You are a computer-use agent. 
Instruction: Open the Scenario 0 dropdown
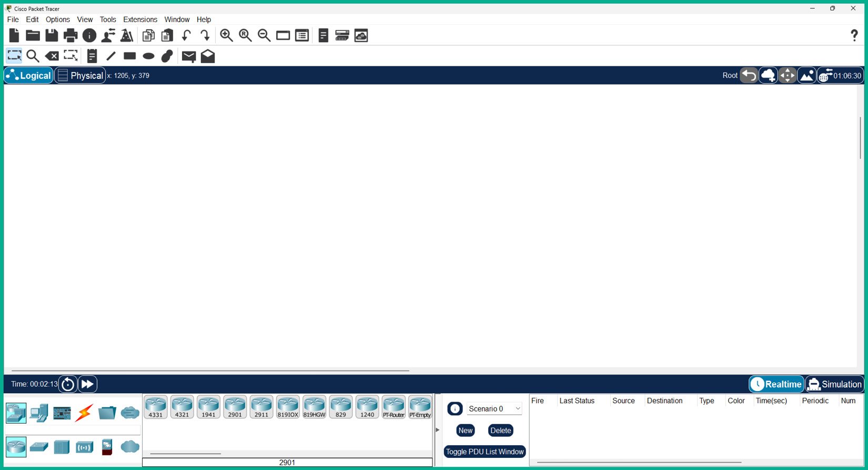point(494,408)
